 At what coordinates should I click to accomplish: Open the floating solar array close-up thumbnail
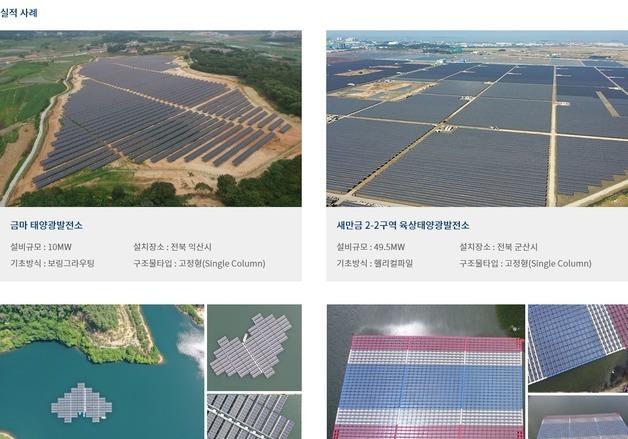254,347
